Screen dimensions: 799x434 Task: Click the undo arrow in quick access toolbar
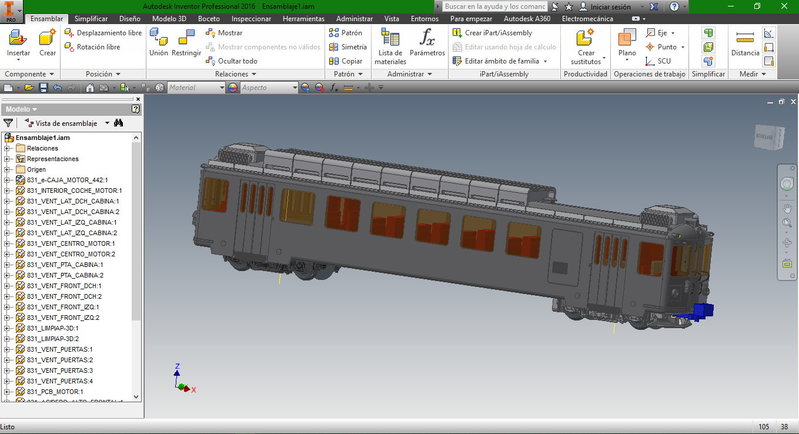coord(57,88)
